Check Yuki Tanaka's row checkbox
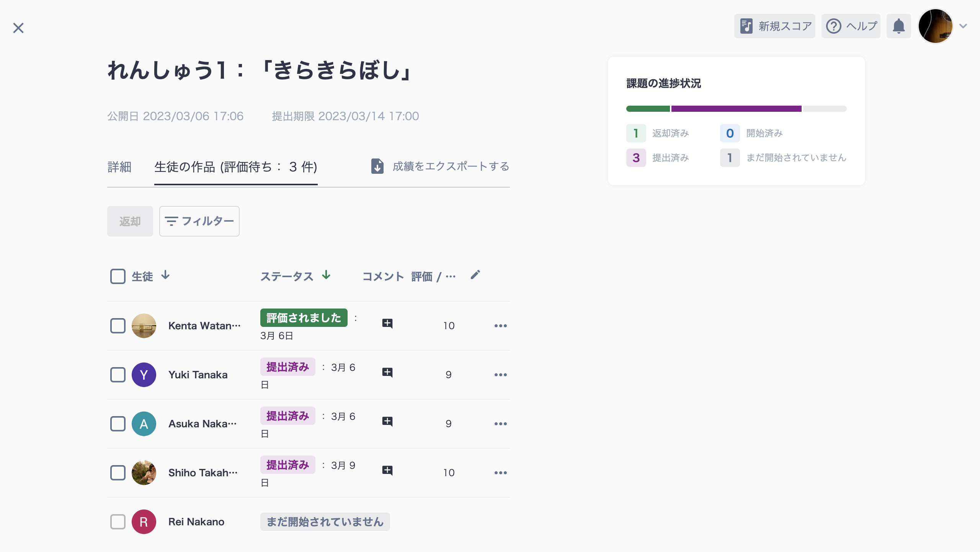This screenshot has width=980, height=552. (118, 375)
